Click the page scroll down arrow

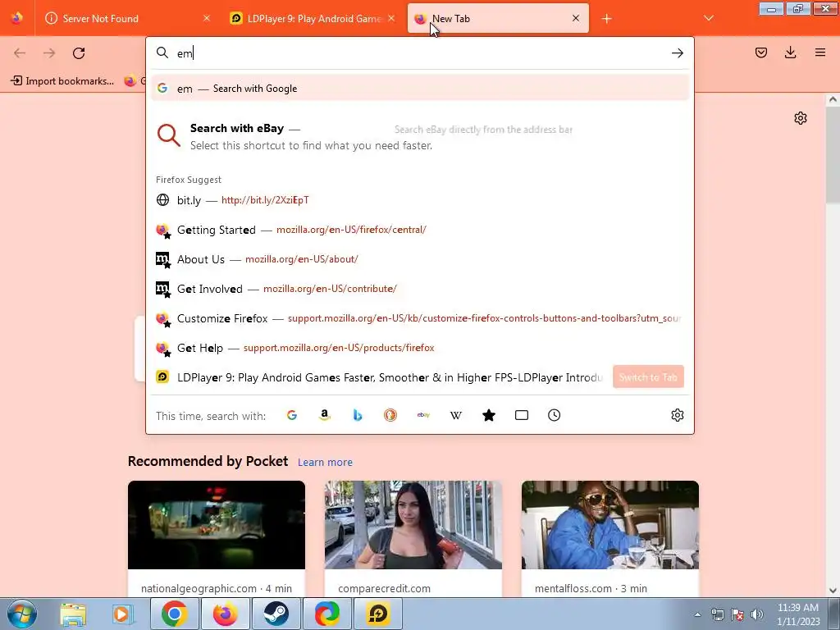(x=833, y=591)
